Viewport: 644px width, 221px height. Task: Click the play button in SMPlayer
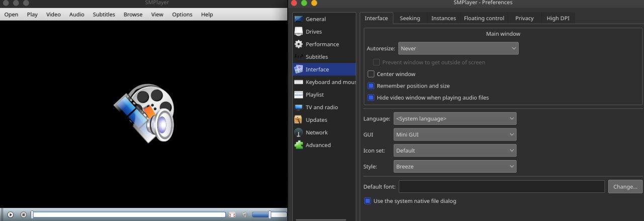pyautogui.click(x=11, y=214)
